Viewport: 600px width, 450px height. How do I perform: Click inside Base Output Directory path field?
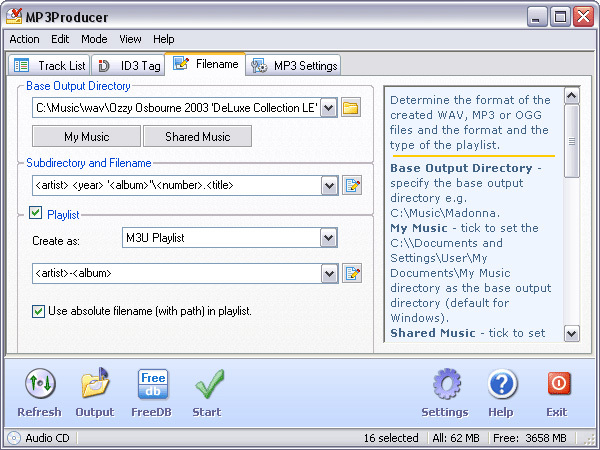176,108
